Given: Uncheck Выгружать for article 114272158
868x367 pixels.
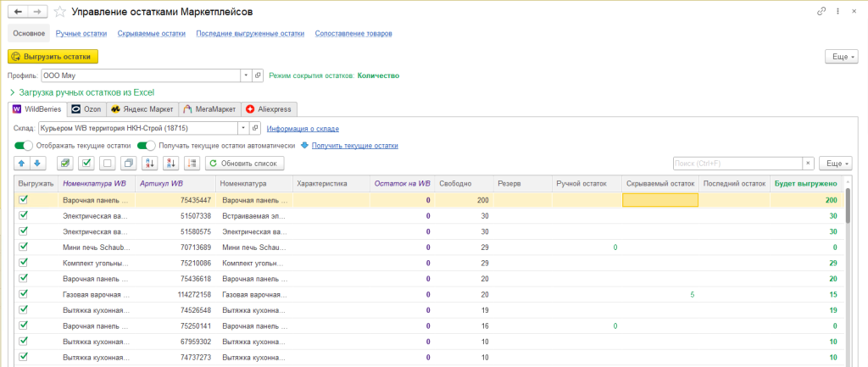Looking at the screenshot, I should pyautogui.click(x=23, y=294).
